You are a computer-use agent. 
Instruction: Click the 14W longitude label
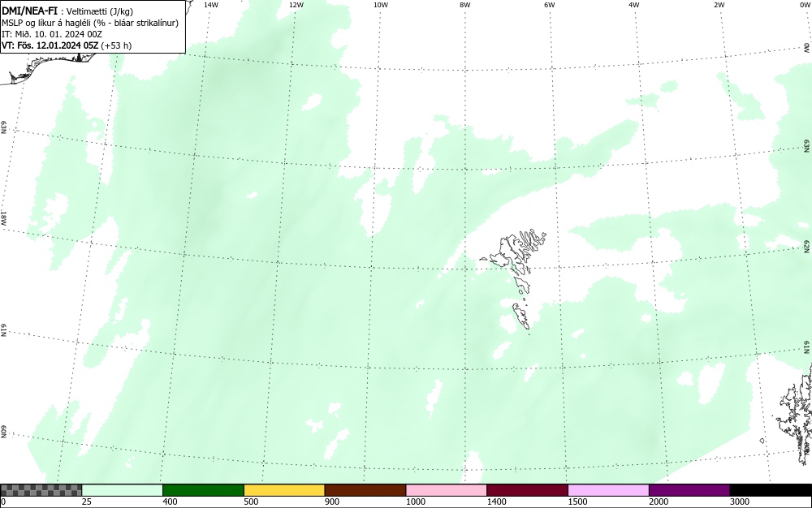coord(211,5)
